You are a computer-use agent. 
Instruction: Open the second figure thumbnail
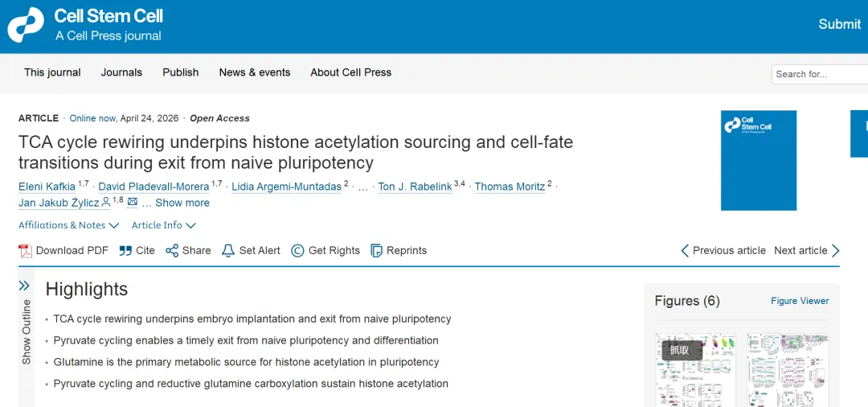pyautogui.click(x=787, y=370)
